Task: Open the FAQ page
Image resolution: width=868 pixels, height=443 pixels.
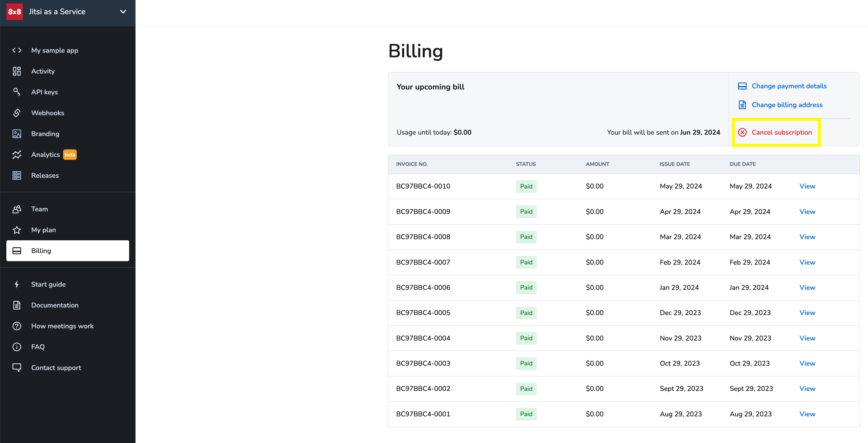Action: point(38,347)
